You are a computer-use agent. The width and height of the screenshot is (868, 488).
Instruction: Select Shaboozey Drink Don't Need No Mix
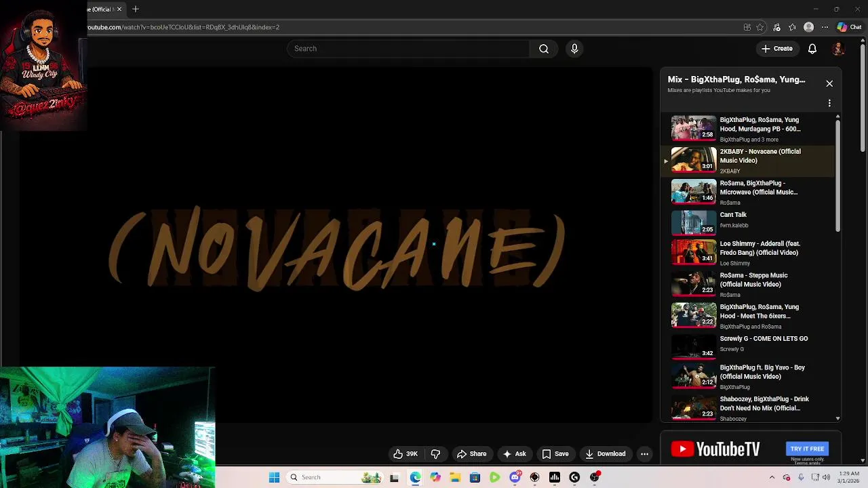click(749, 408)
